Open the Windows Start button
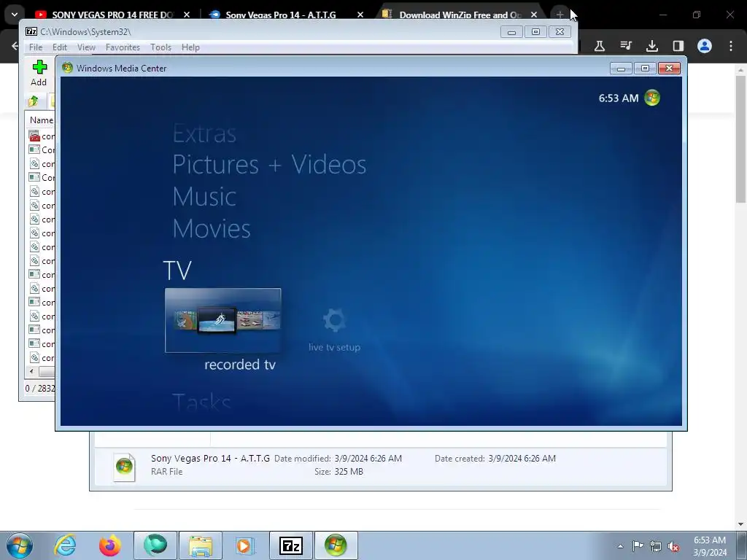 pos(19,545)
